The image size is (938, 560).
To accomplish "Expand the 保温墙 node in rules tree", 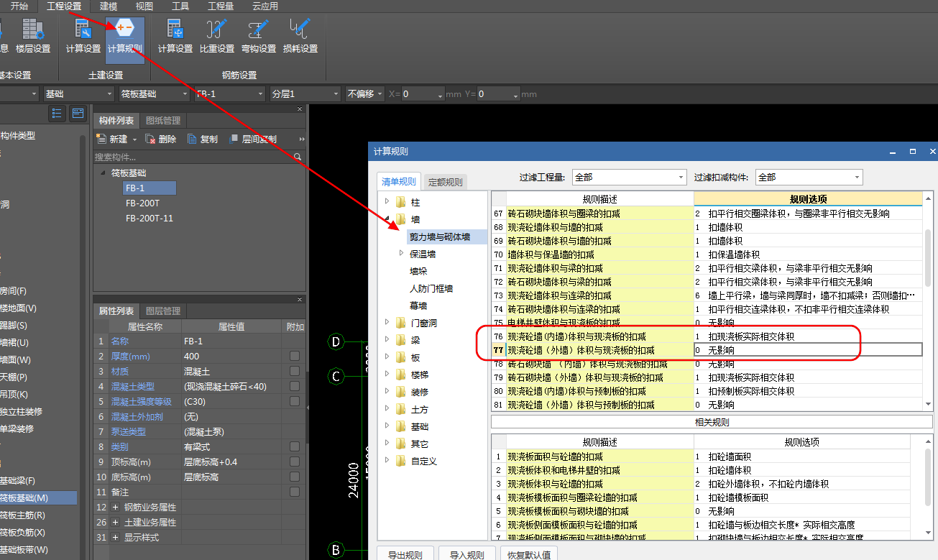I will pos(402,254).
